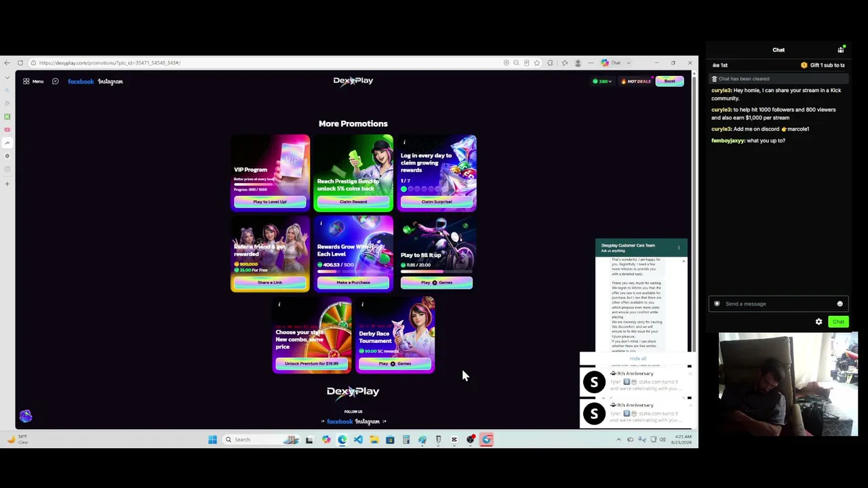This screenshot has height=488, width=868.
Task: Open the Instagram link in header
Action: point(110,81)
